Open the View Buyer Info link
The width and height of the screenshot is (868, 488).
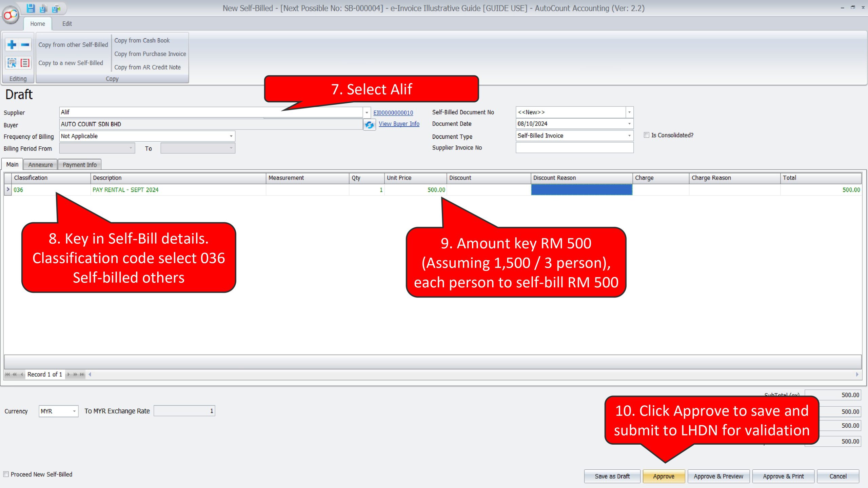(399, 124)
